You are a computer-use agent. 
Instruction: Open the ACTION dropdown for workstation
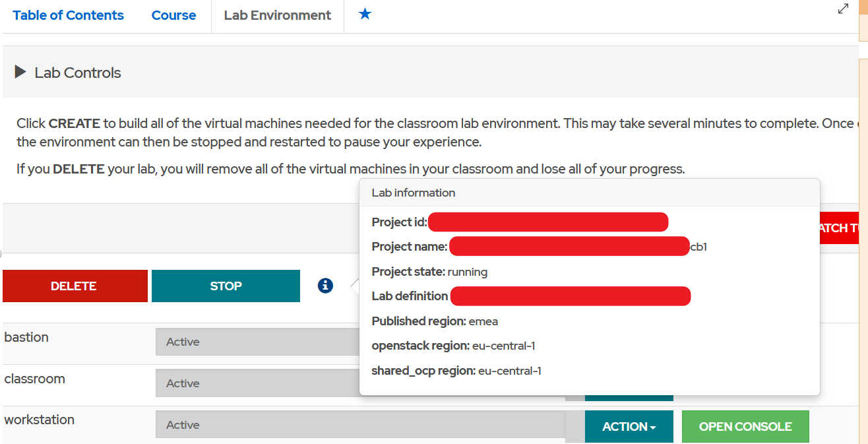(629, 426)
